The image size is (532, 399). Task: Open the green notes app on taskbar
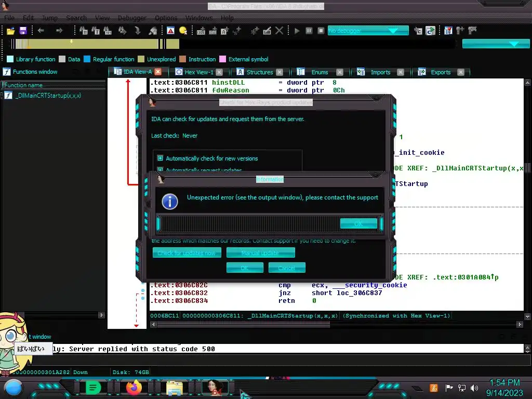tap(93, 388)
